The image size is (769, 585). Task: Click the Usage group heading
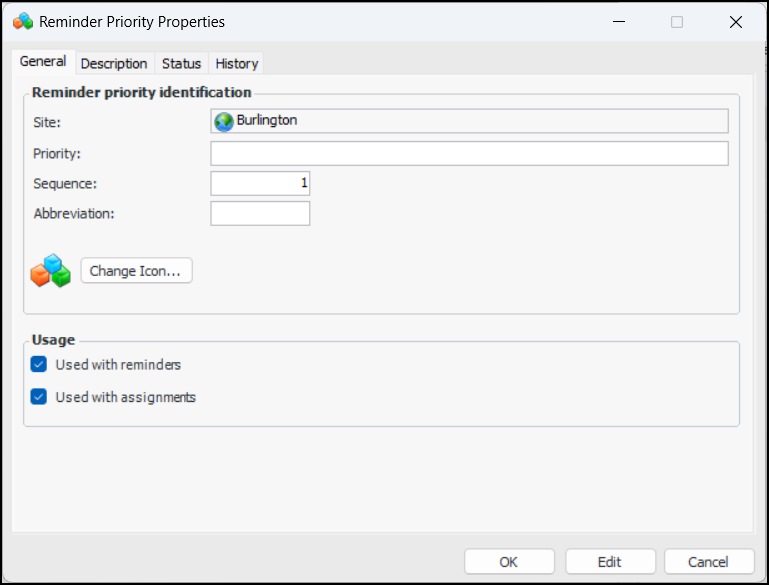point(53,340)
